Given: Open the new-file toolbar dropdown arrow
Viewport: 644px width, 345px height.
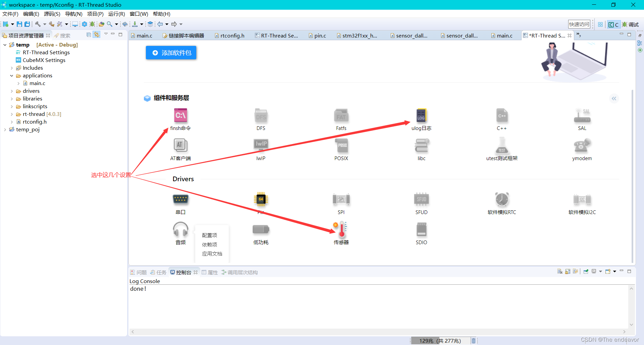Looking at the screenshot, I should pyautogui.click(x=12, y=24).
